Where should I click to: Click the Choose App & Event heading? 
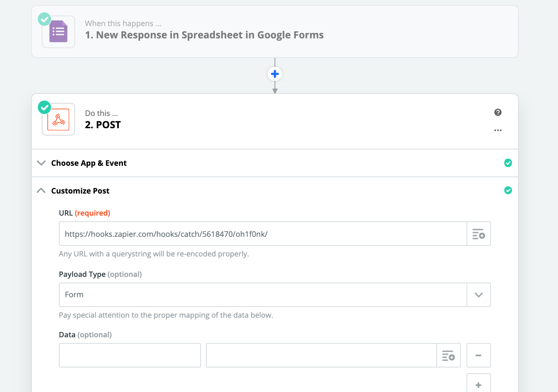pos(89,163)
